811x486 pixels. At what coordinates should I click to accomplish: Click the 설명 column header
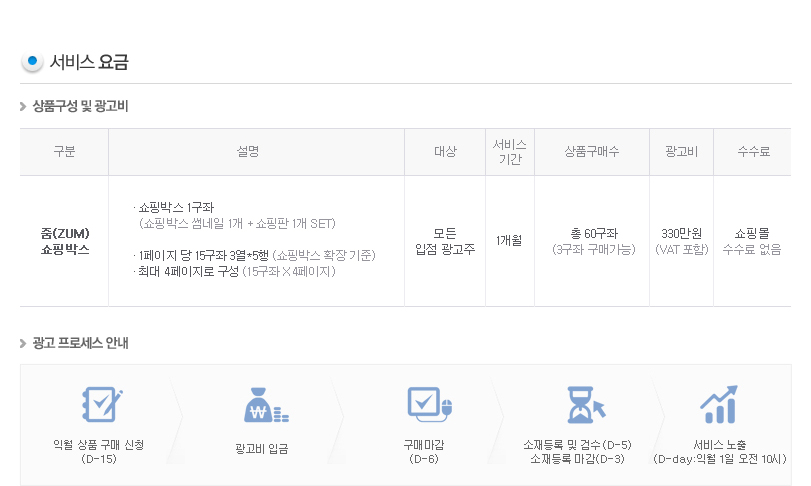248,151
